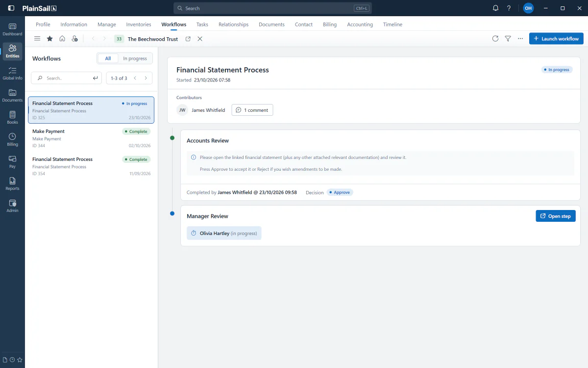The width and height of the screenshot is (588, 368).
Task: Click the JW contributor avatar
Action: [182, 110]
